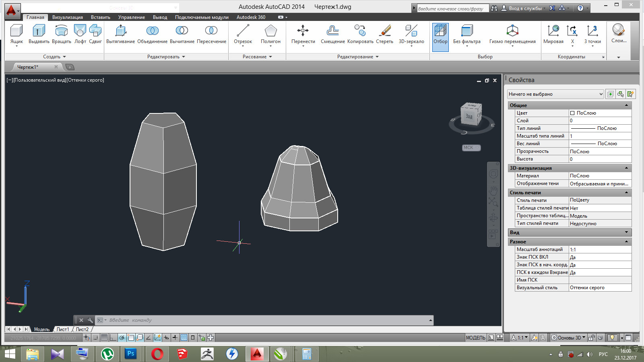Collapse the Общие properties section
Image resolution: width=644 pixels, height=362 pixels.
(626, 105)
